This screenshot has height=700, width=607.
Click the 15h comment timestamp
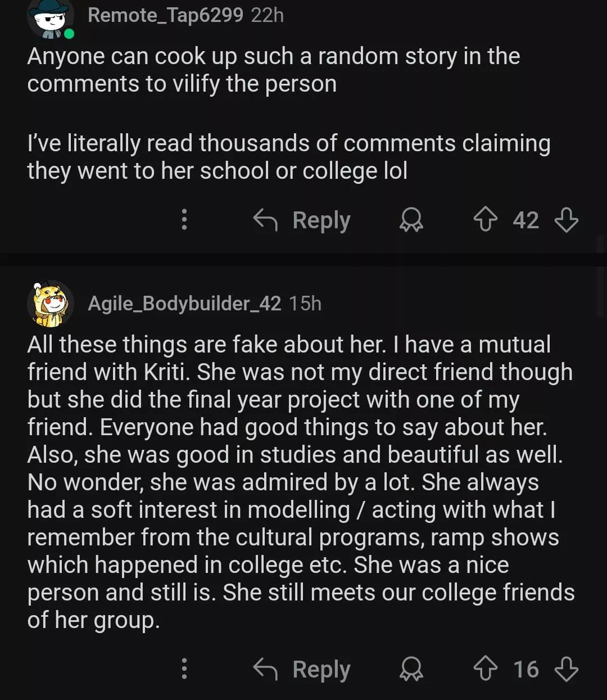305,304
